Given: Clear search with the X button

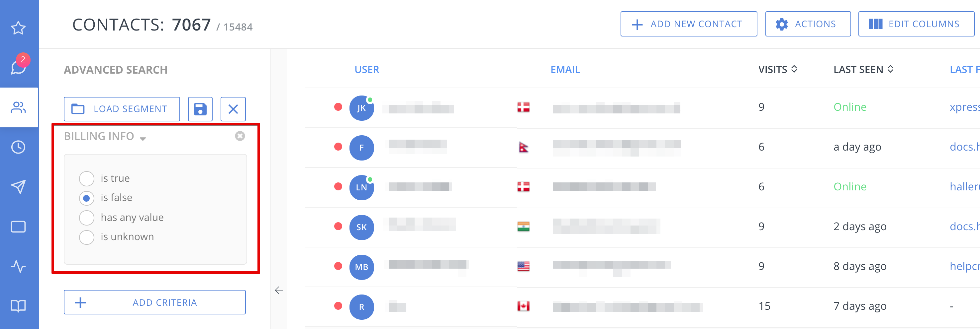Looking at the screenshot, I should point(233,109).
